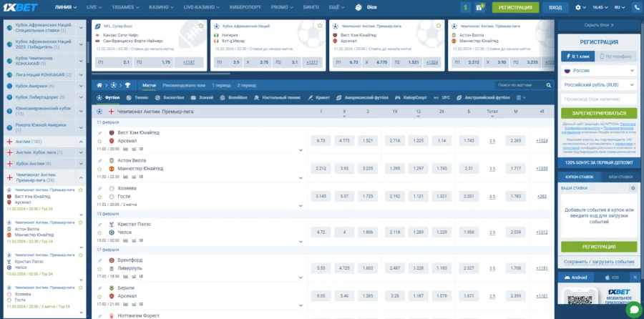Click the ВХОД login button

555,7
